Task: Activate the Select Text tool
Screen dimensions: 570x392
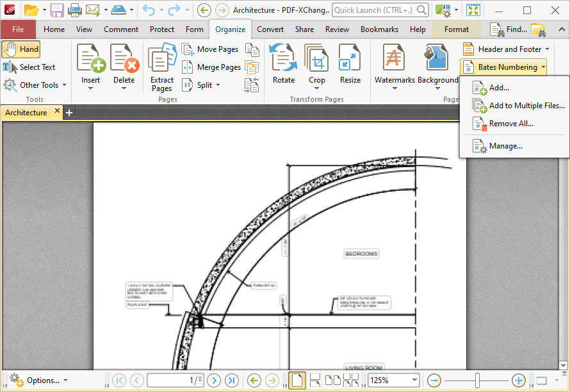Action: [29, 67]
